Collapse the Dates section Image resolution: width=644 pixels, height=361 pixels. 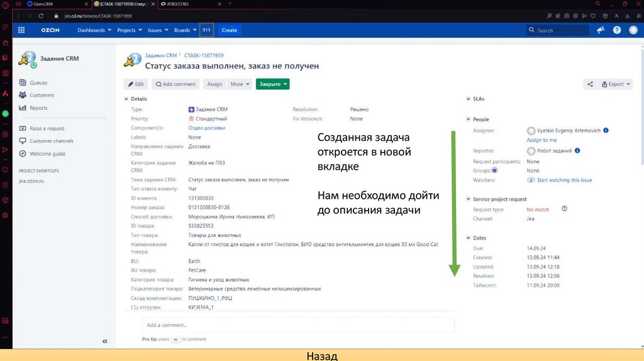tap(468, 238)
